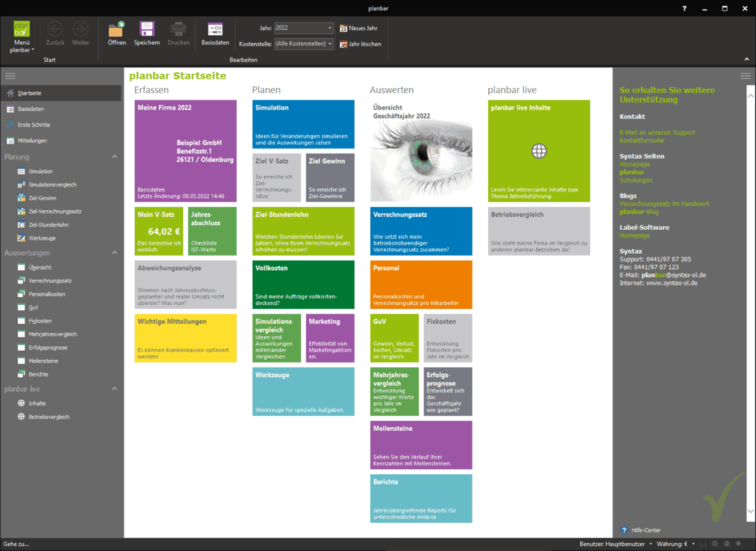The width and height of the screenshot is (756, 551).
Task: Click the help question mark in title bar
Action: [x=685, y=8]
